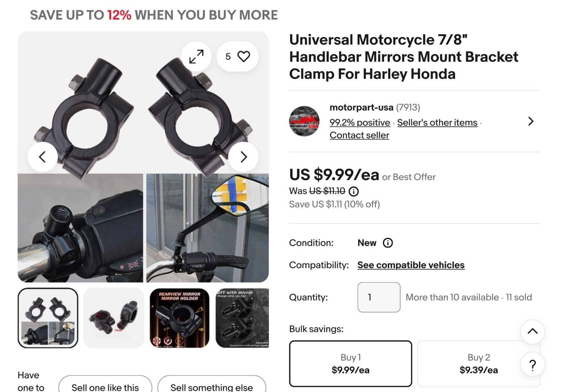
Task: Open the price info icon beside Was US $11.10
Action: [x=354, y=191]
